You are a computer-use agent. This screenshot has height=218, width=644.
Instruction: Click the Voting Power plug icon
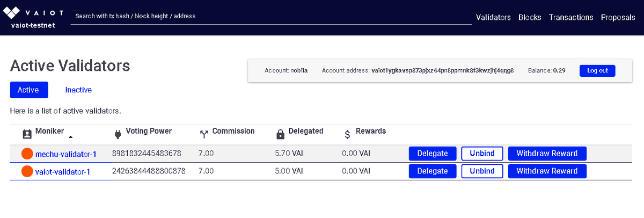pyautogui.click(x=118, y=134)
